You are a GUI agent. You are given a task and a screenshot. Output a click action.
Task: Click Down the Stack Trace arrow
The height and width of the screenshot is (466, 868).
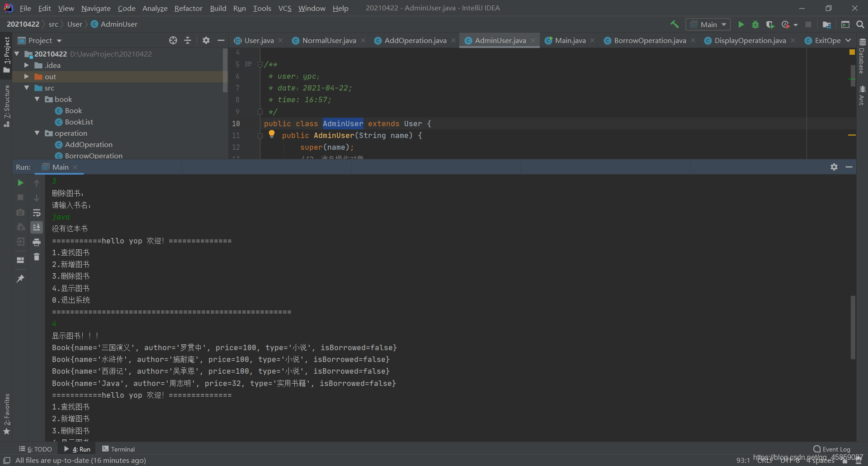tap(37, 198)
